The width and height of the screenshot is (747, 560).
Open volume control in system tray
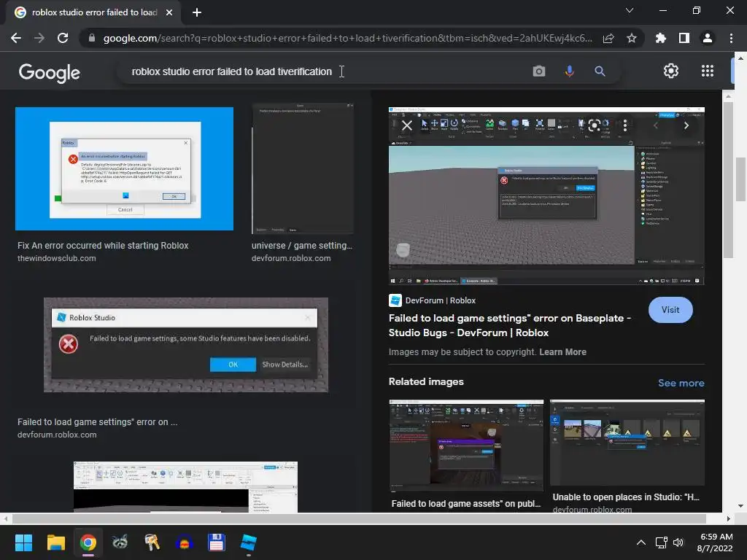[x=678, y=542]
